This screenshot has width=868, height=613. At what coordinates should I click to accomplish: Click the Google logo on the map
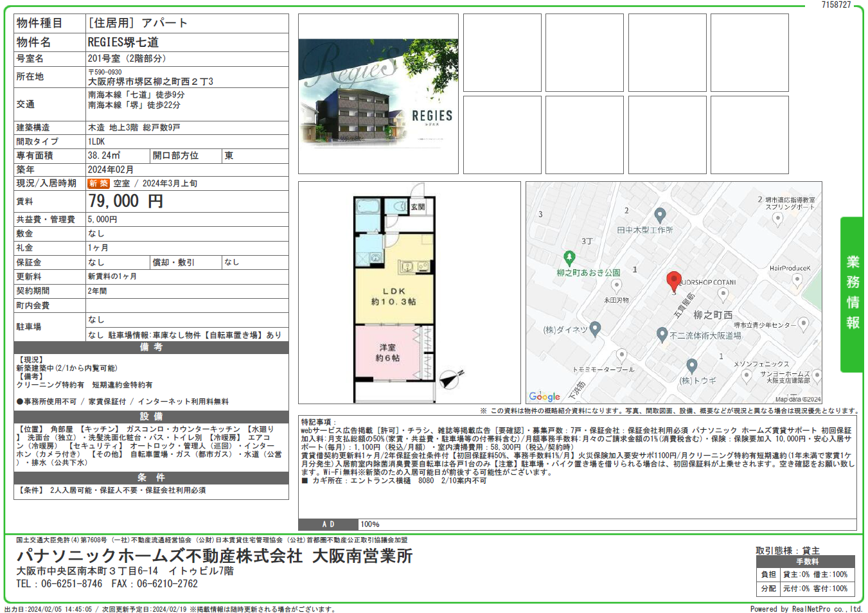545,396
